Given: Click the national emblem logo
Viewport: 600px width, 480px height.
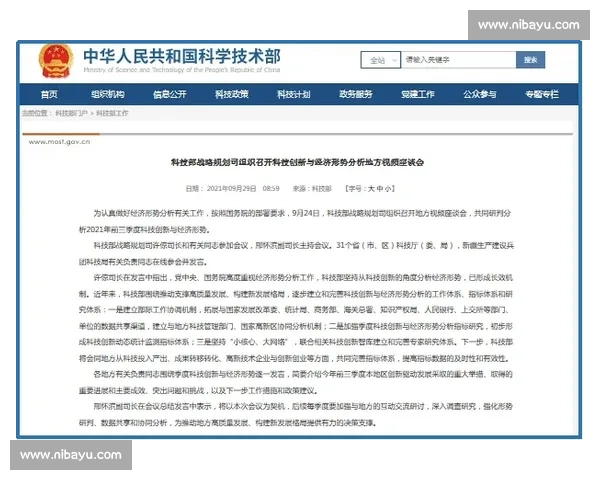Looking at the screenshot, I should point(56,60).
